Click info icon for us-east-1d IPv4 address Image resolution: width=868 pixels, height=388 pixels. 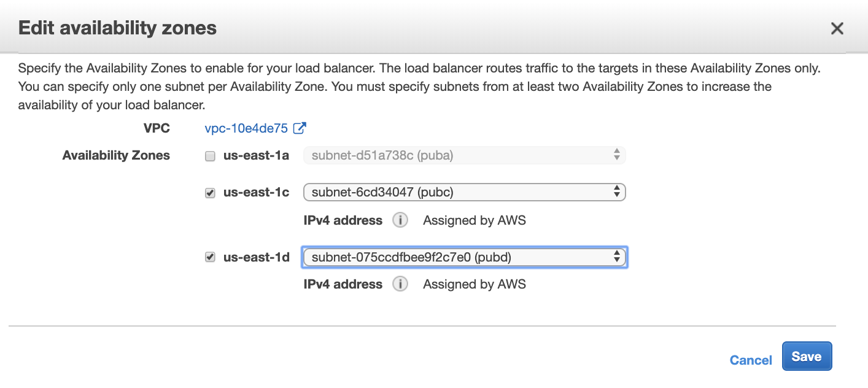pyautogui.click(x=400, y=284)
